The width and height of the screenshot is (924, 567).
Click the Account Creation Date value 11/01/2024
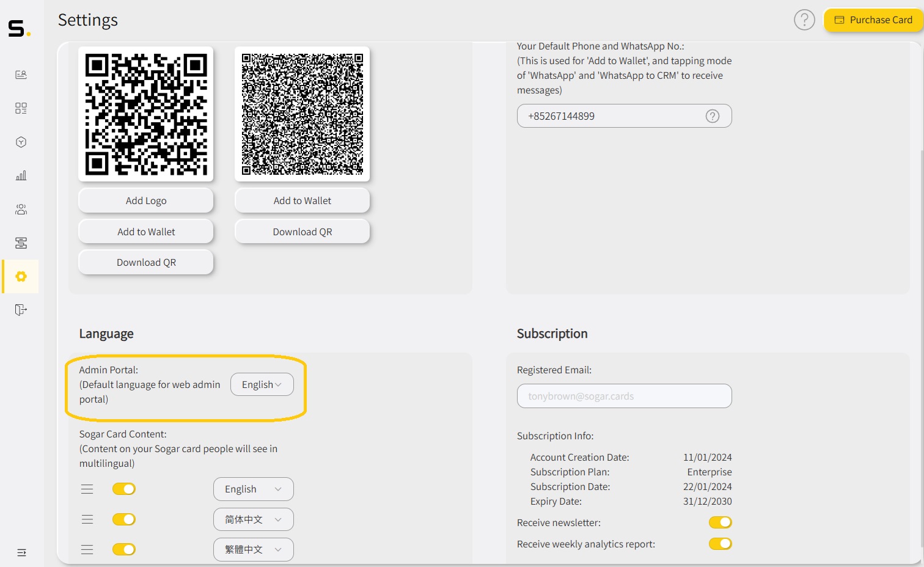click(708, 457)
